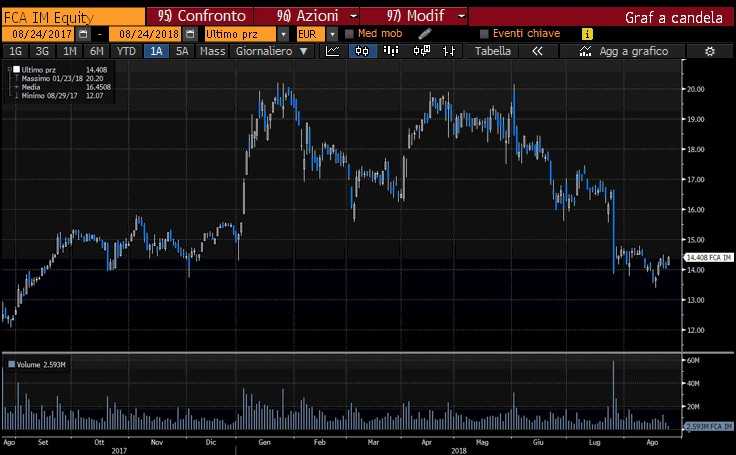Select the pencil annotation tool

pyautogui.click(x=424, y=34)
